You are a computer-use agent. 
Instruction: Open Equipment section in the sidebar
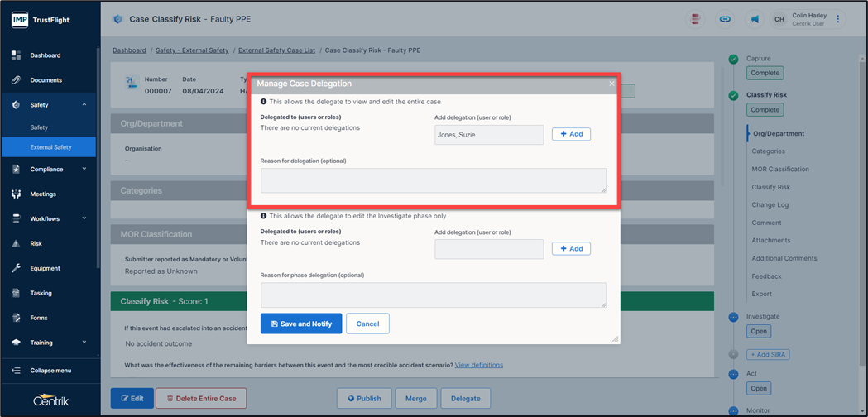coord(46,268)
